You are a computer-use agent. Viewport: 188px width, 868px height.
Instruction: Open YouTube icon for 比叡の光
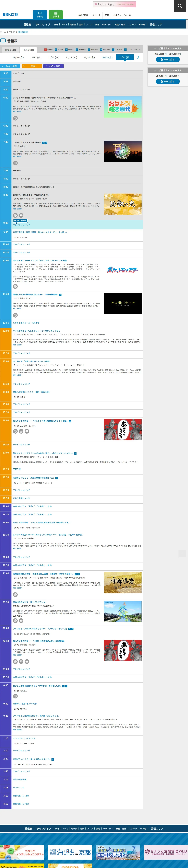tap(21, 215)
